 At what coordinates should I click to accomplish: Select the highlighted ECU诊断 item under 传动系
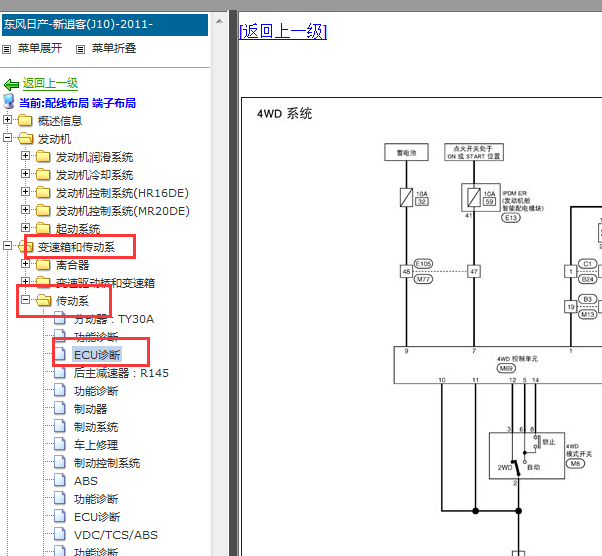pyautogui.click(x=97, y=355)
